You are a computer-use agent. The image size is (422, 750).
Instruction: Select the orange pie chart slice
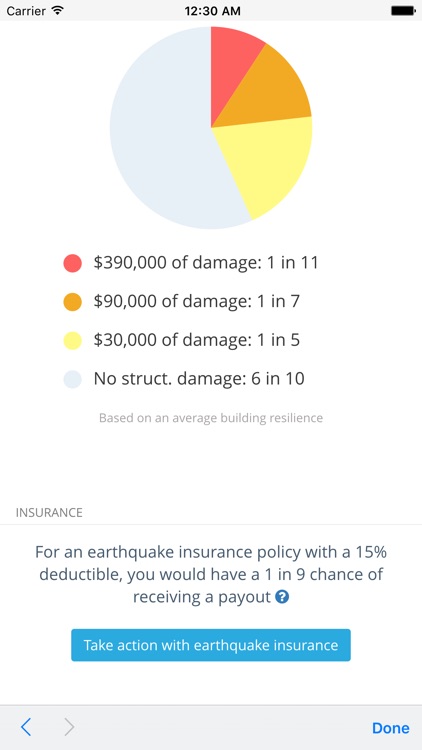(x=268, y=91)
